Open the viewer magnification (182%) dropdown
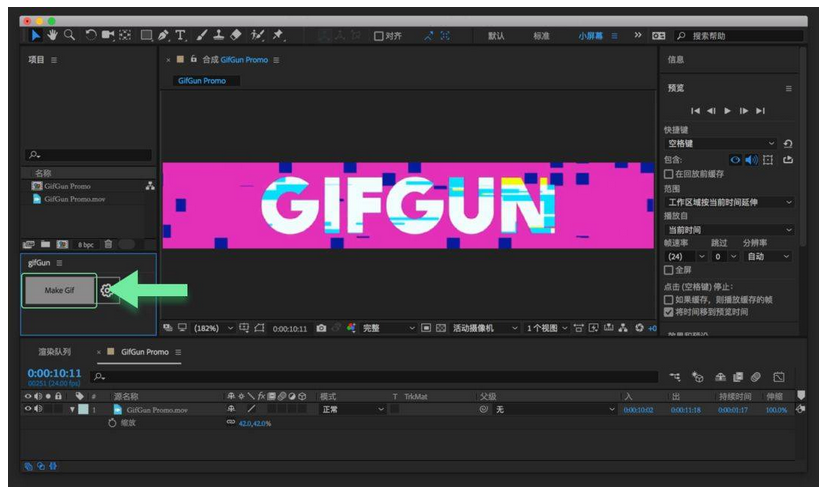 pos(213,328)
